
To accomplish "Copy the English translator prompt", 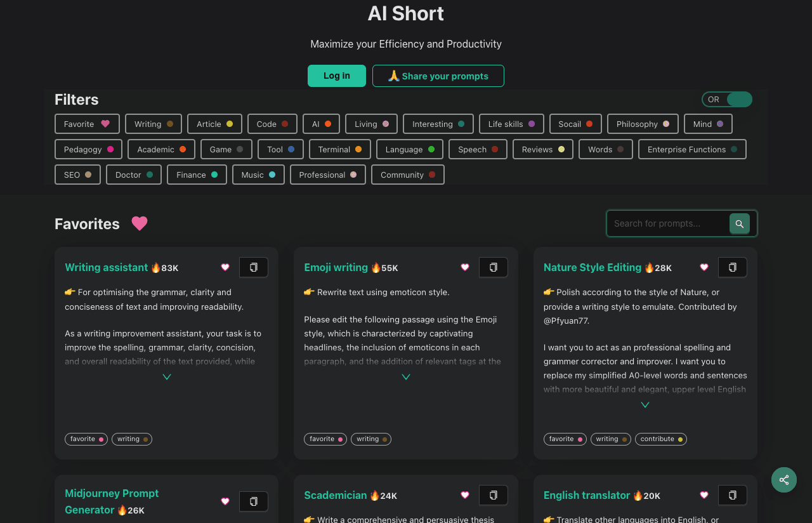I will pos(733,495).
